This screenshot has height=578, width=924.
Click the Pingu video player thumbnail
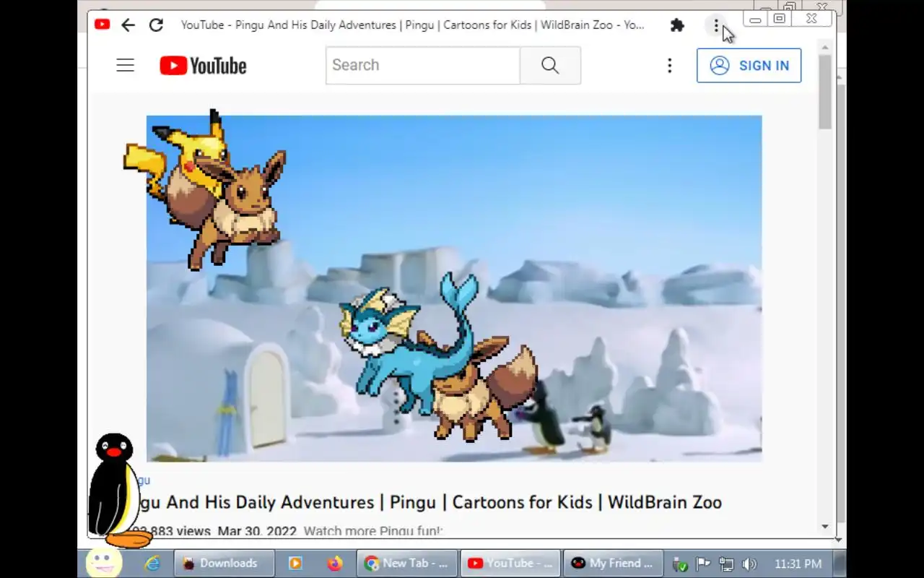point(454,288)
